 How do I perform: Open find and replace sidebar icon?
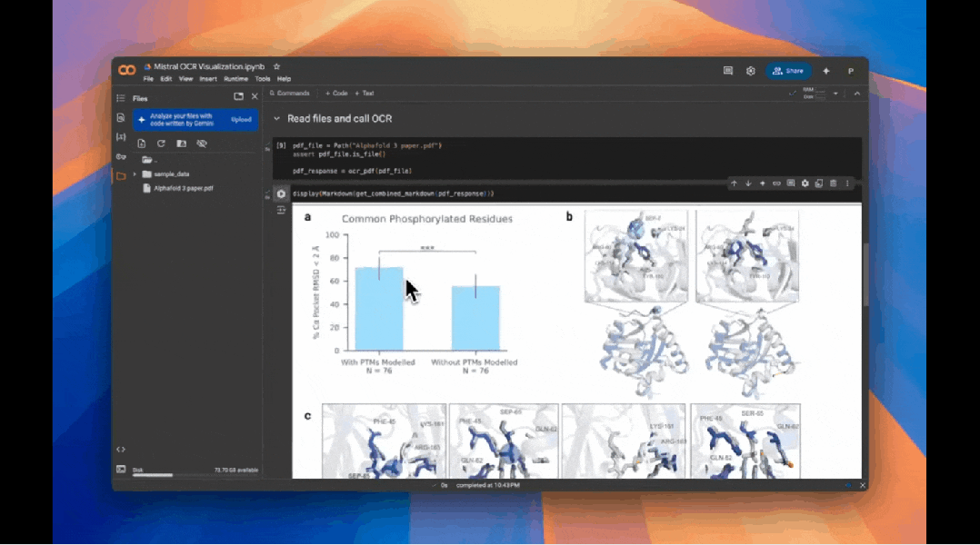[121, 117]
